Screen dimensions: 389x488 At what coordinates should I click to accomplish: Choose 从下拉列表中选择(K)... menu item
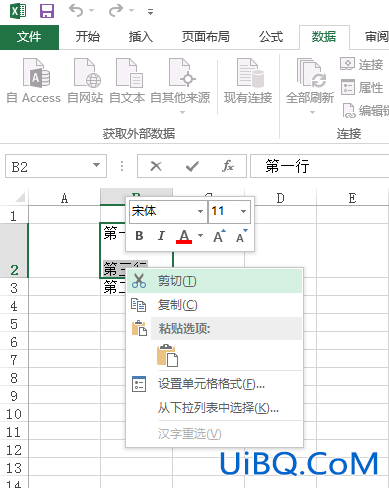[x=215, y=407]
